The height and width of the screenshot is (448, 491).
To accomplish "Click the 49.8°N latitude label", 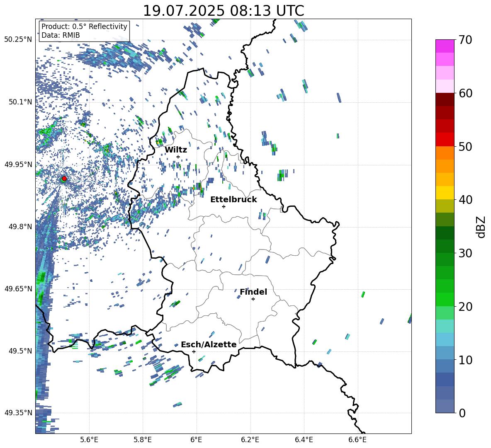I will coord(20,226).
